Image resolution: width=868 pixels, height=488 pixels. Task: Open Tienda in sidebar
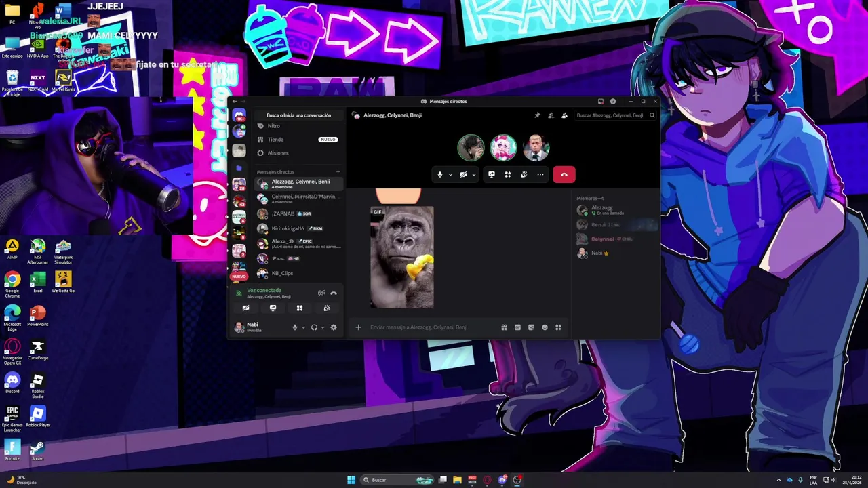click(x=298, y=140)
